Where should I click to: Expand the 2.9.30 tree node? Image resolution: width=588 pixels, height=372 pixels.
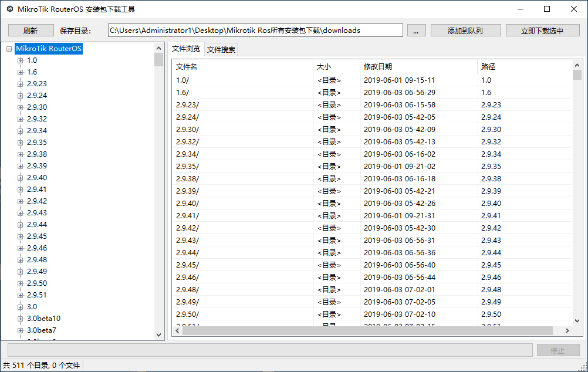[x=21, y=107]
